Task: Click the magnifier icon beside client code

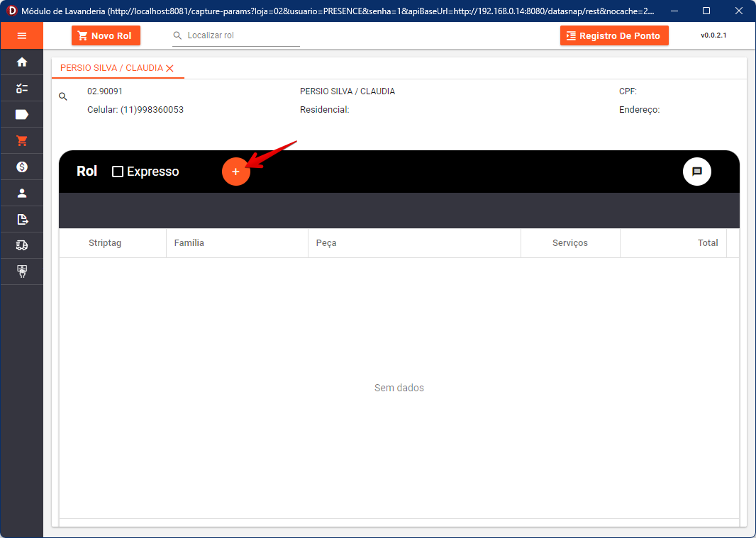Action: pos(63,96)
